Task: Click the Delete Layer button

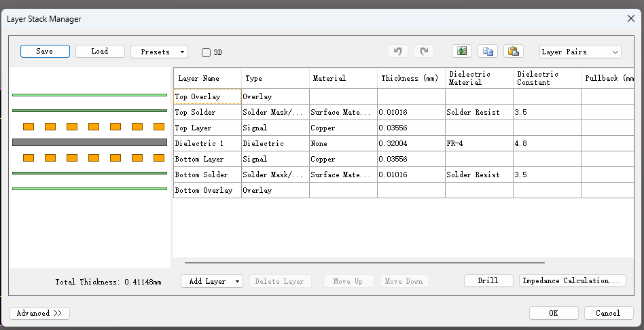Action: pyautogui.click(x=280, y=281)
